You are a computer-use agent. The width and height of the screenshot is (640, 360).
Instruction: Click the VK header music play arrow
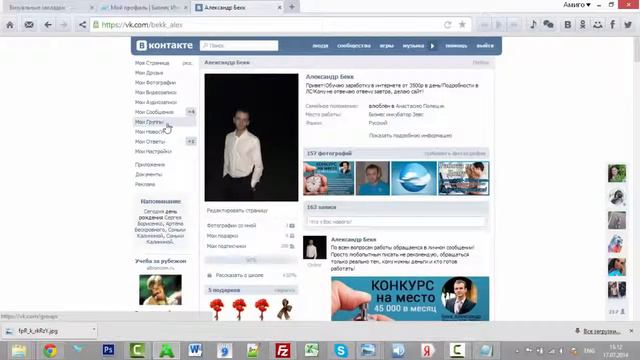(432, 46)
